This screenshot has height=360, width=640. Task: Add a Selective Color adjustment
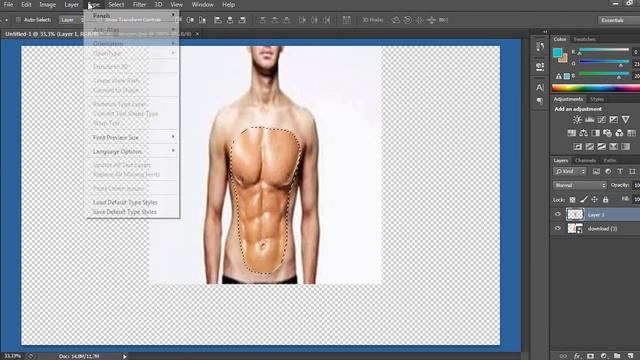tap(613, 146)
